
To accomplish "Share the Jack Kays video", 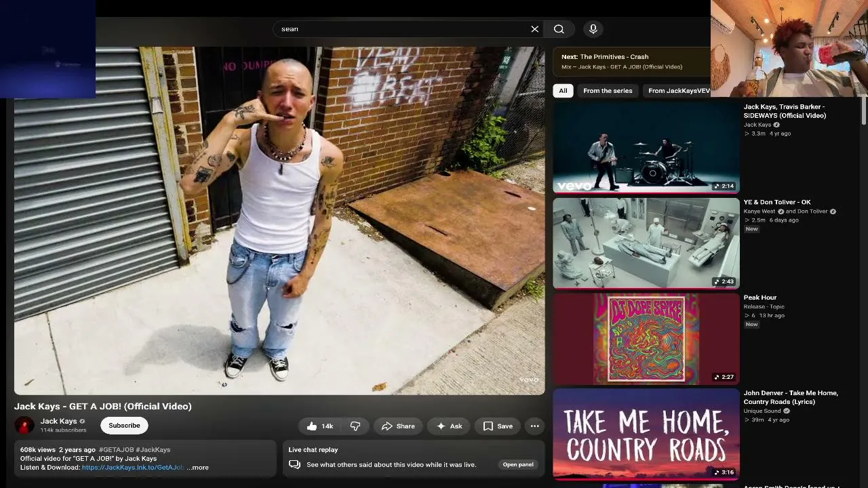I will [398, 426].
